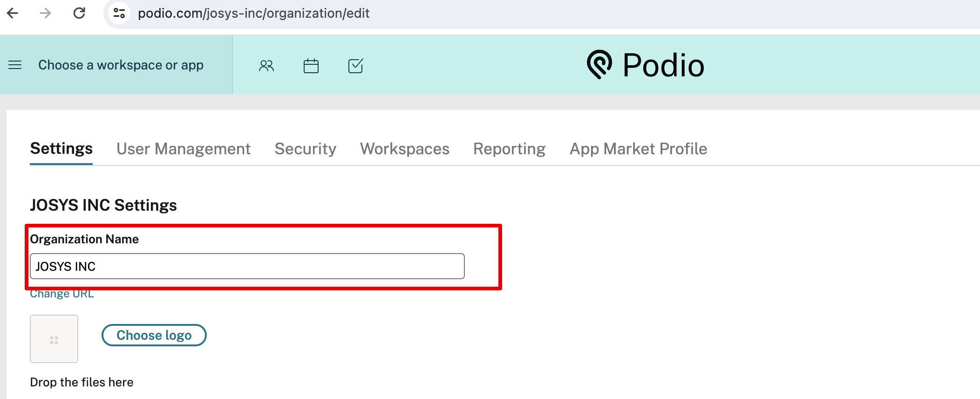The image size is (980, 399).
Task: Open the Reporting tab
Action: click(509, 149)
